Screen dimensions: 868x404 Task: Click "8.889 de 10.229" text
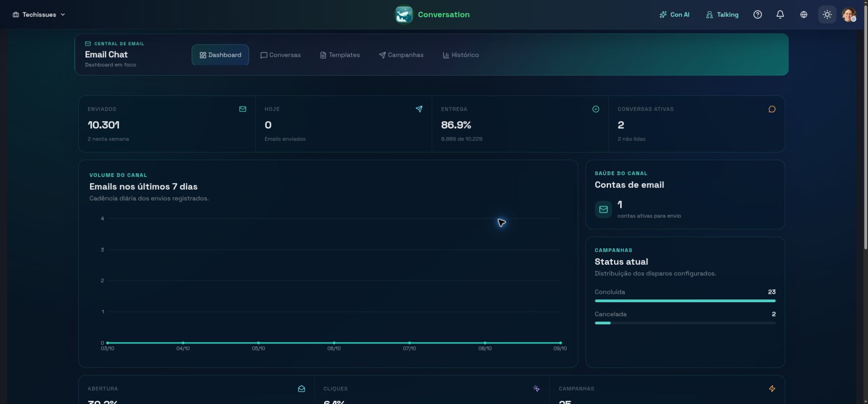point(462,139)
